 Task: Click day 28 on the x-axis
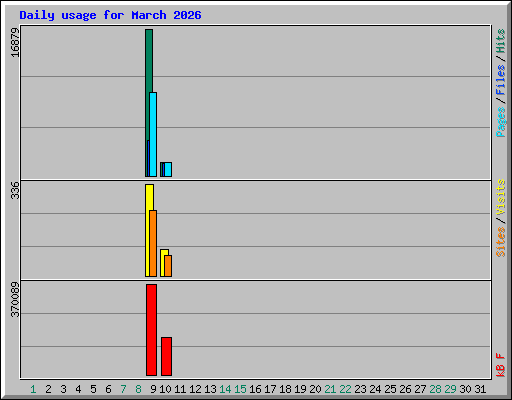click(435, 389)
